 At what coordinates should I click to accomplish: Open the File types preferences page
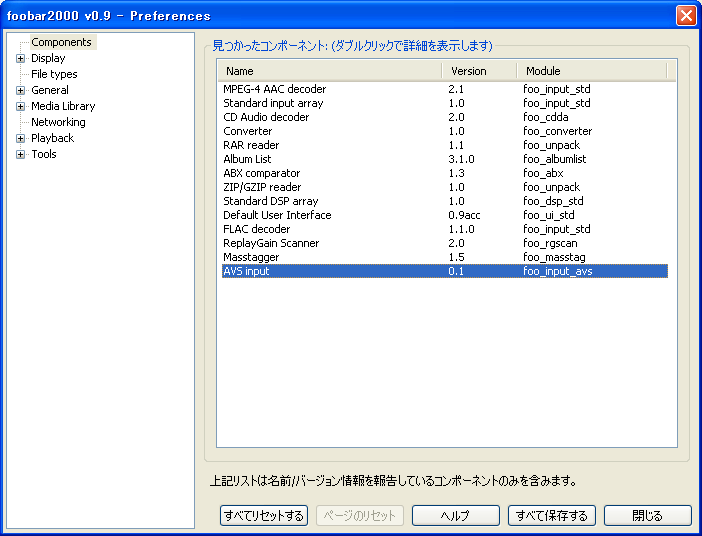click(54, 74)
